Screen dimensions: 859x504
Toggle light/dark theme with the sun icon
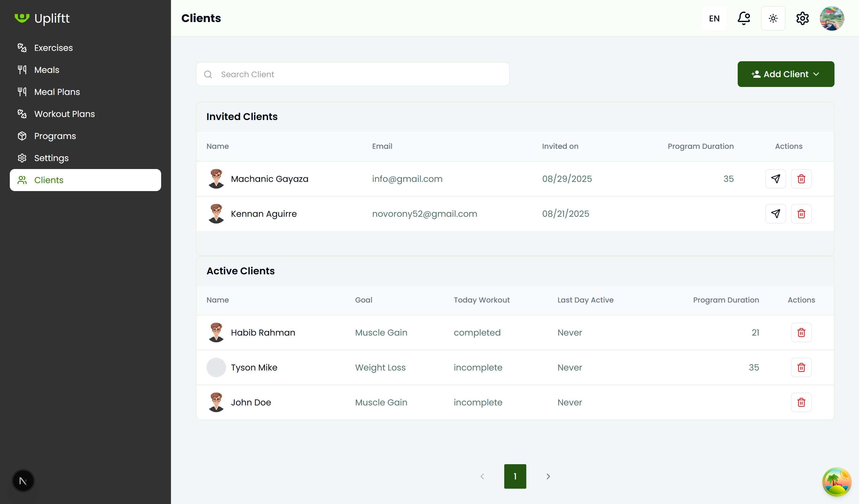pyautogui.click(x=773, y=18)
